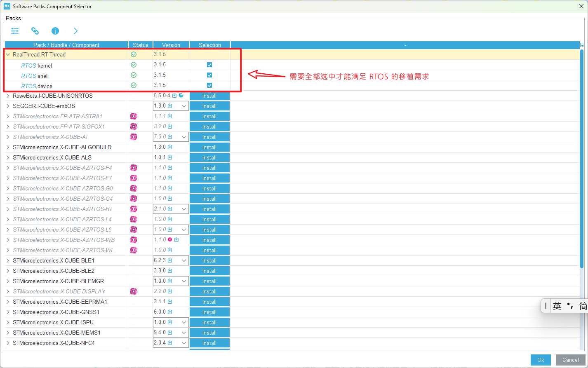Click globe icon on RoweBots UNISONRTOS row
This screenshot has height=368, width=588.
(181, 95)
